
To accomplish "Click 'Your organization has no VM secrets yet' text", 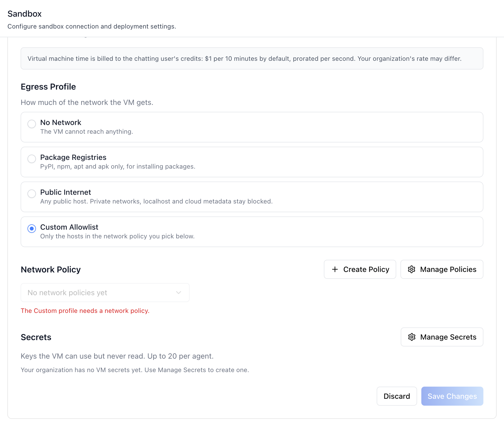I will tap(135, 370).
